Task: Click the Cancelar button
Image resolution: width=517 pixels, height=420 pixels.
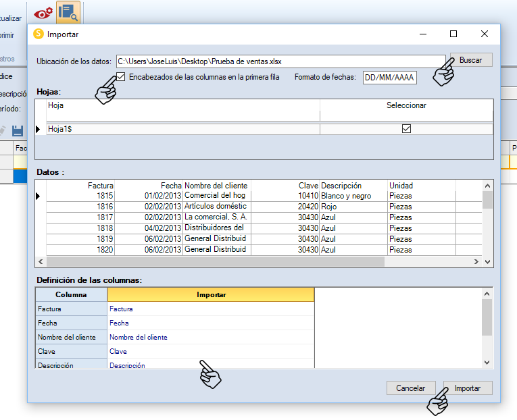Action: click(x=410, y=388)
